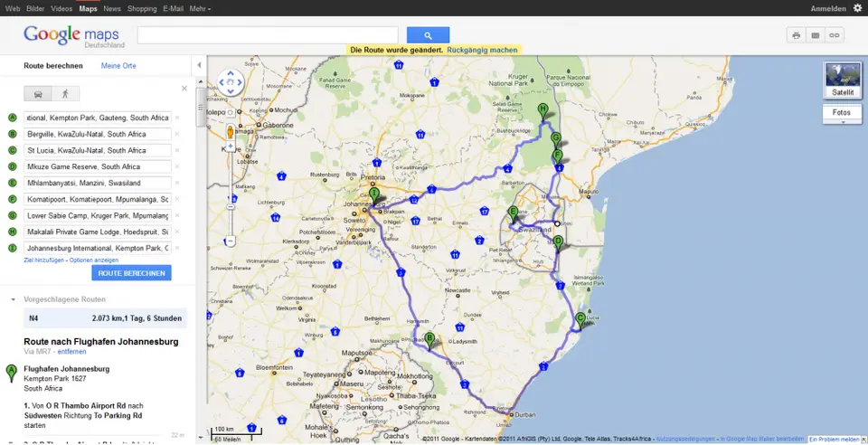Edit Lower Sabie Camp destination field

coord(98,215)
